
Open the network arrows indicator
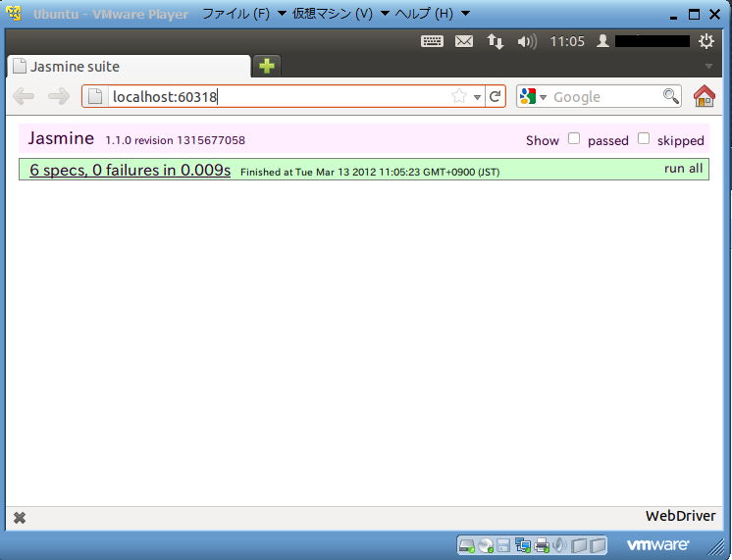click(x=496, y=41)
